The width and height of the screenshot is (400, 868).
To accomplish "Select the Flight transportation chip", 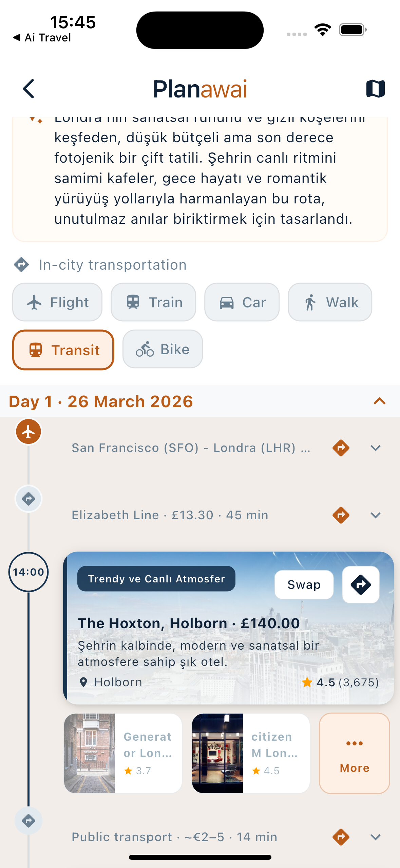I will click(x=57, y=302).
